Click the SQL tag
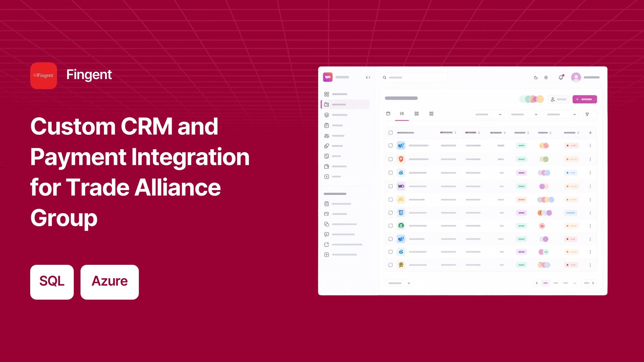This screenshot has height=362, width=644. coord(52,282)
